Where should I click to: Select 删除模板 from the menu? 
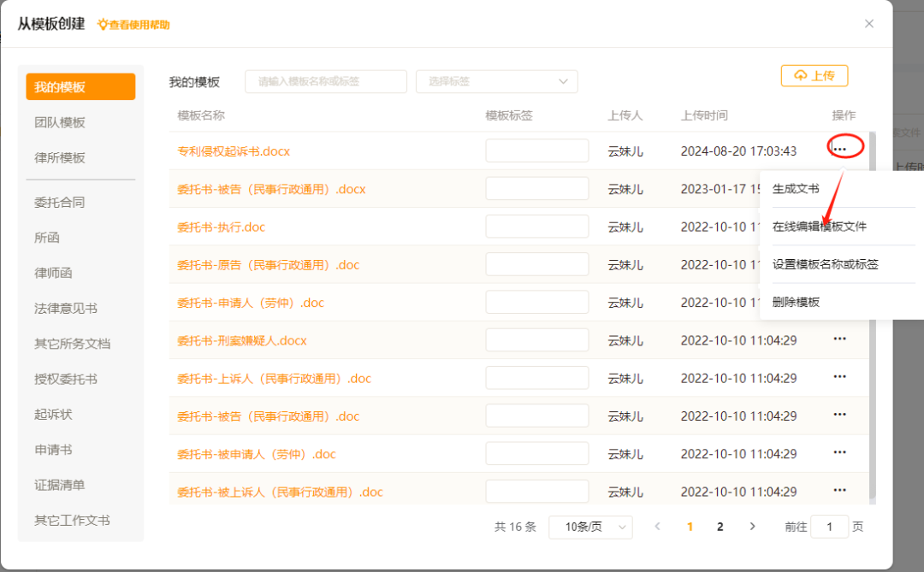pos(796,302)
